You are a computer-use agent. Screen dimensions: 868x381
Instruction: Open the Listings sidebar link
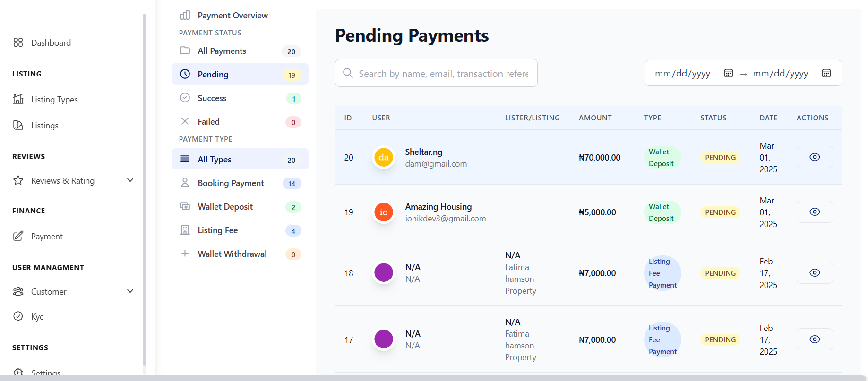[44, 126]
